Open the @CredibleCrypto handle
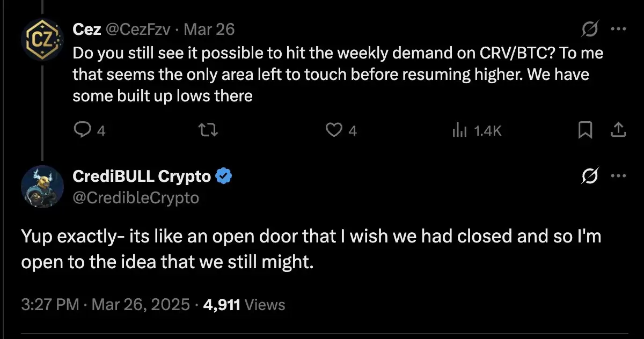Screen dimensions: 644x339 136,198
